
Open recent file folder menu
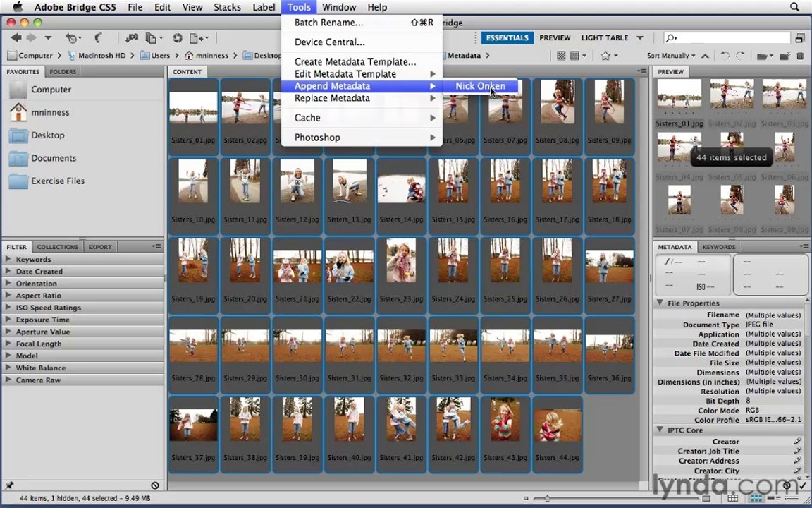pos(764,56)
